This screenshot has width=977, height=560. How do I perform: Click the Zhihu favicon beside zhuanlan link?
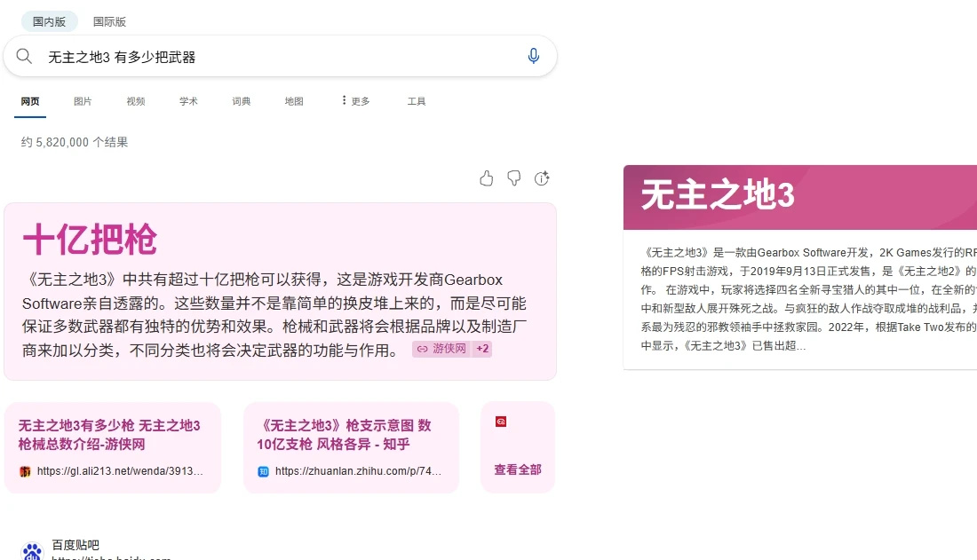(264, 471)
